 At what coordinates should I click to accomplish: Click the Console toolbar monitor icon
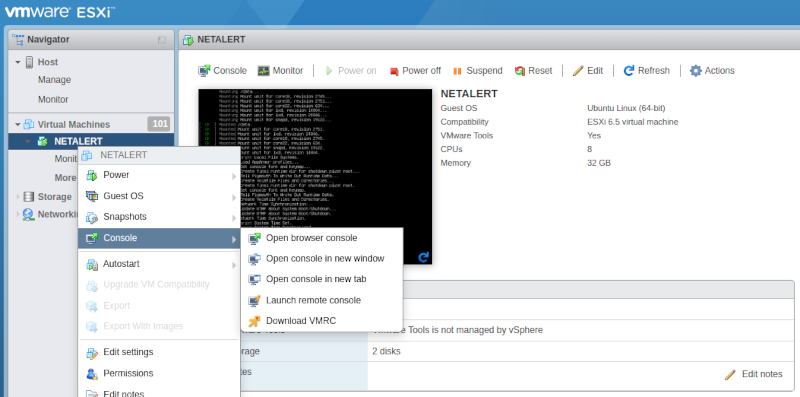[x=204, y=70]
